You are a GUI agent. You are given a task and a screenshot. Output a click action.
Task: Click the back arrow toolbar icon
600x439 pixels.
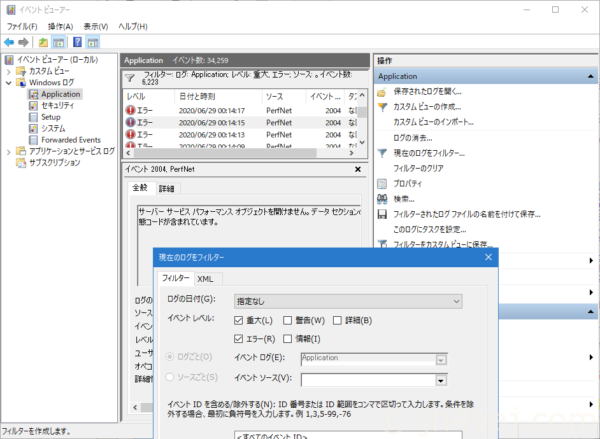(8, 42)
